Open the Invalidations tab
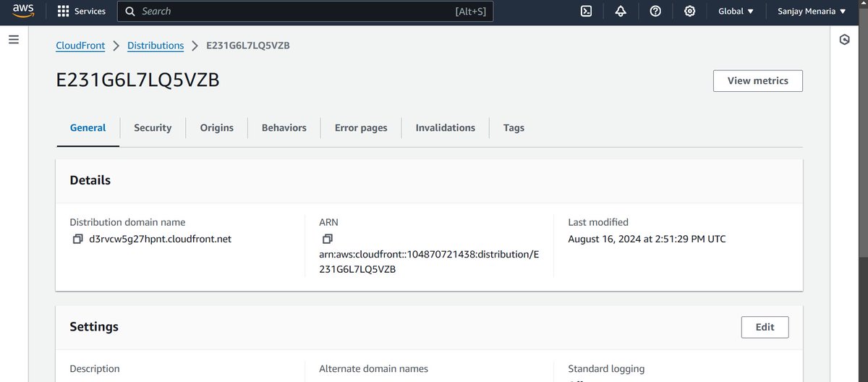868x382 pixels. (x=446, y=128)
